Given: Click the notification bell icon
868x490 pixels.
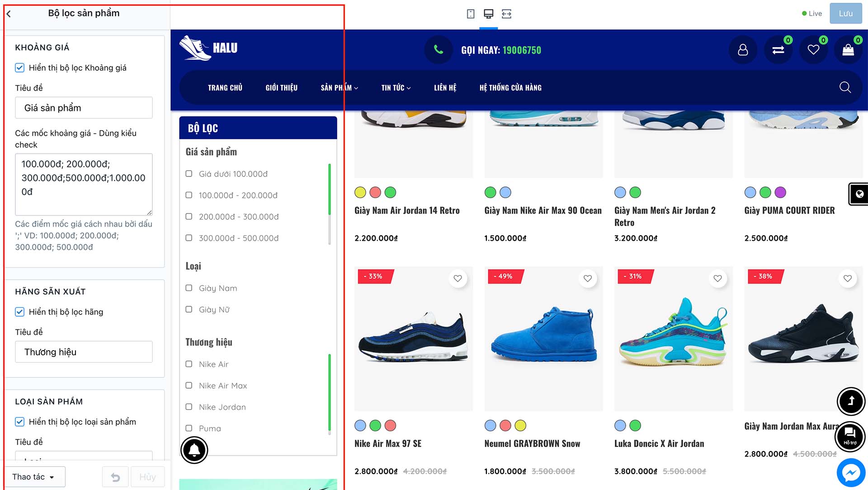Looking at the screenshot, I should coord(194,450).
